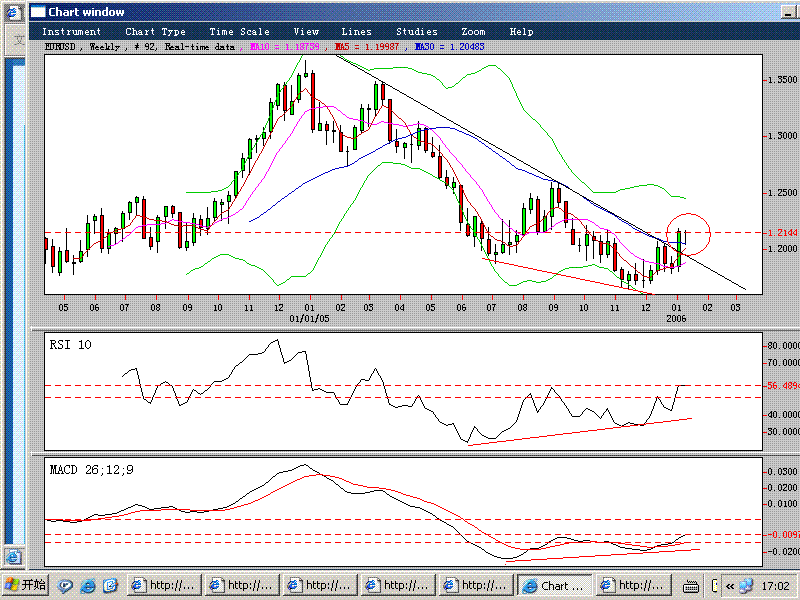Click the Windows Start button

(x=25, y=585)
